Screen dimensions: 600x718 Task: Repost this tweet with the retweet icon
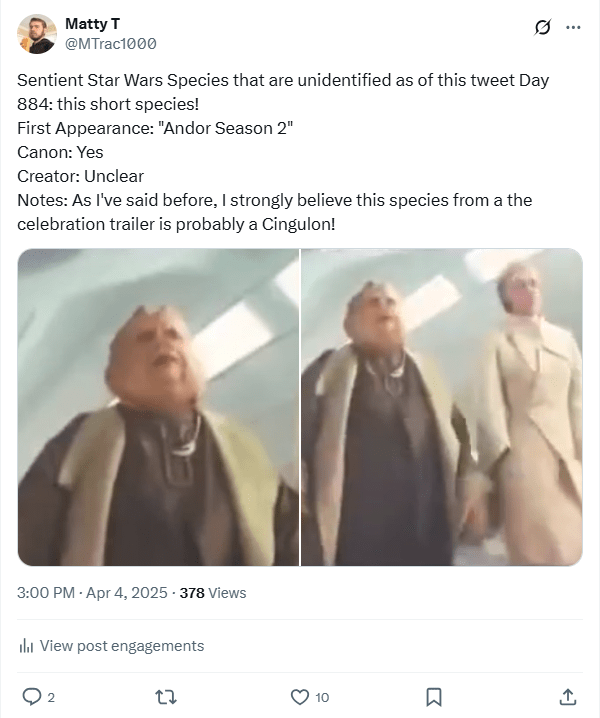point(167,696)
